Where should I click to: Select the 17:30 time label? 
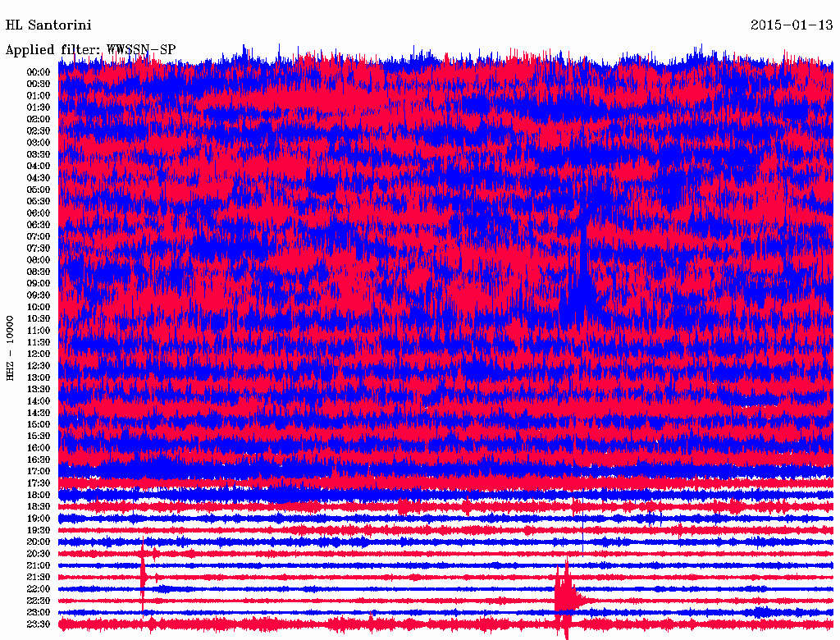[39, 483]
